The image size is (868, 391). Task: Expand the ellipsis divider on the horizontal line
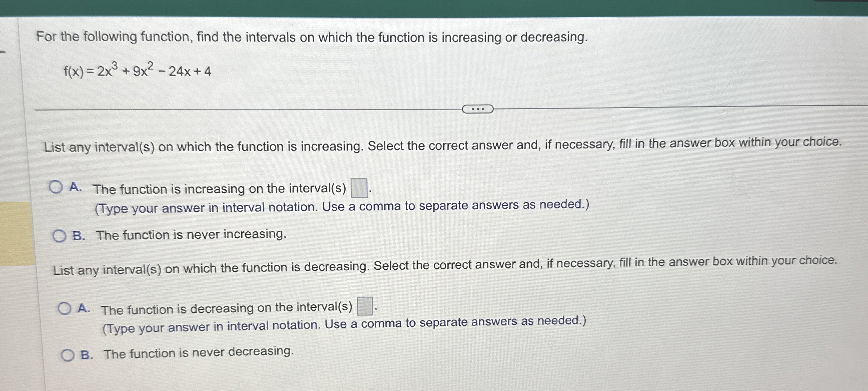tap(477, 109)
